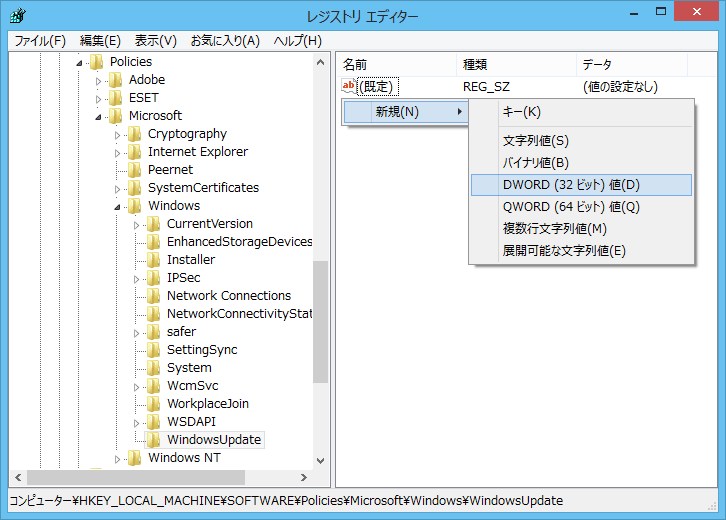Expand the Internet Explorer tree node
Image resolution: width=726 pixels, height=520 pixels.
point(117,153)
